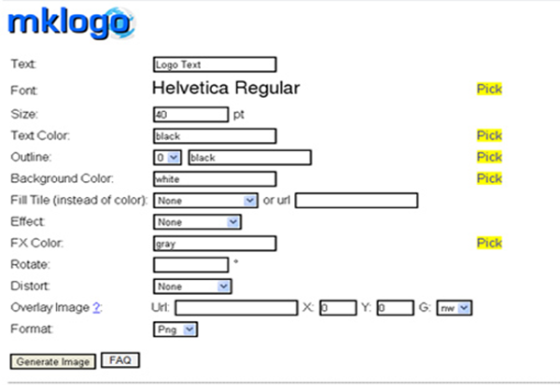Viewport: 560px width, 392px height.
Task: Focus the Logo Text input field
Action: point(215,64)
